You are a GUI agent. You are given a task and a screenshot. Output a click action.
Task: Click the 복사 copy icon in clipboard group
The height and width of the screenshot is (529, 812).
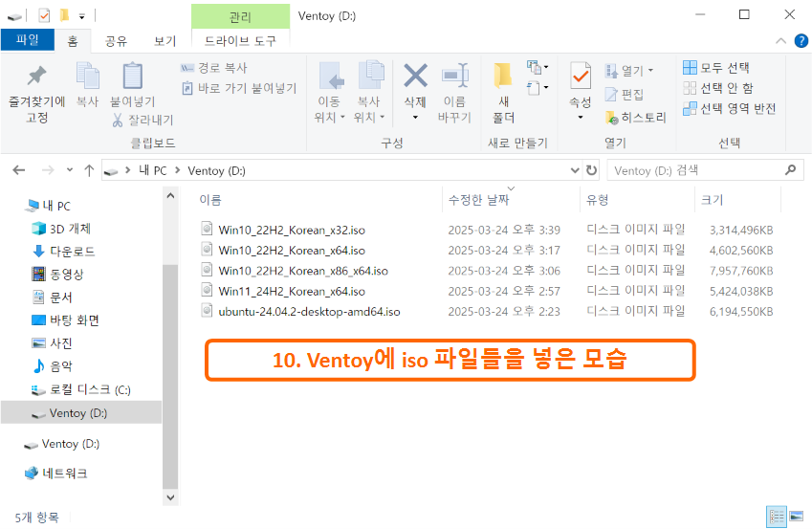[88, 84]
